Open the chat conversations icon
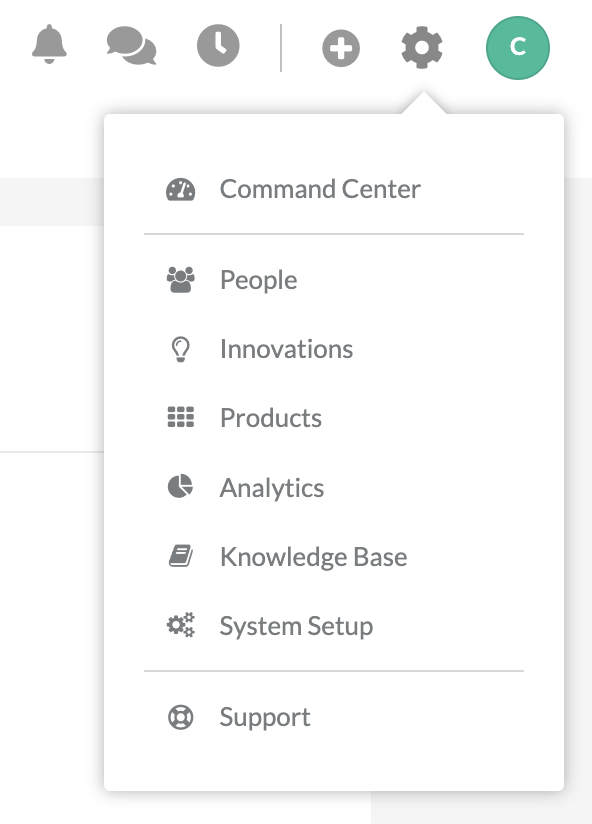The image size is (592, 824). [131, 46]
